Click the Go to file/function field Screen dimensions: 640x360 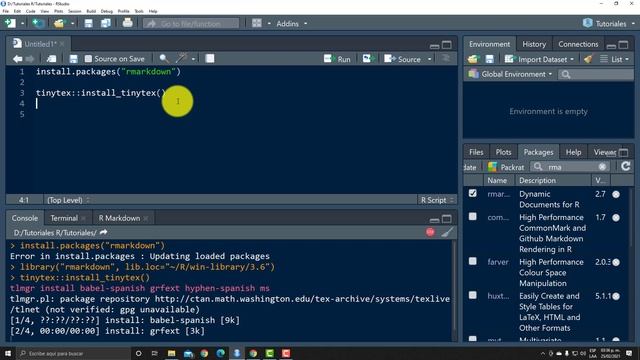[191, 24]
